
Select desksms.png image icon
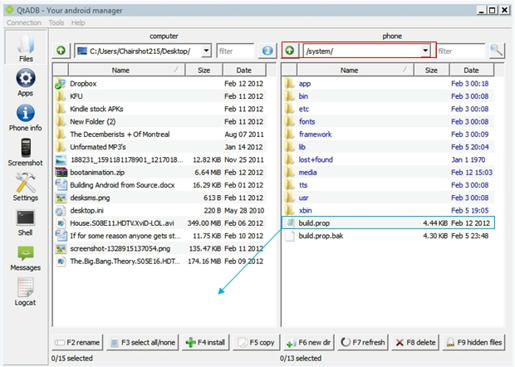[x=61, y=198]
